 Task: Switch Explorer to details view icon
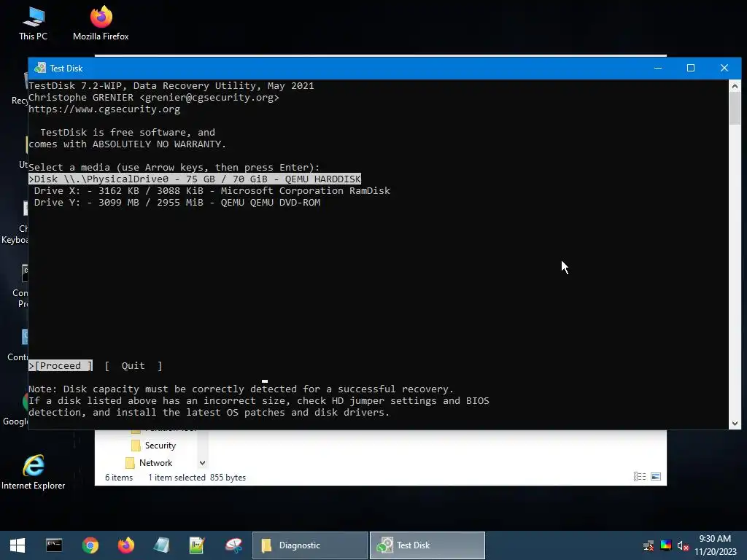(x=640, y=477)
